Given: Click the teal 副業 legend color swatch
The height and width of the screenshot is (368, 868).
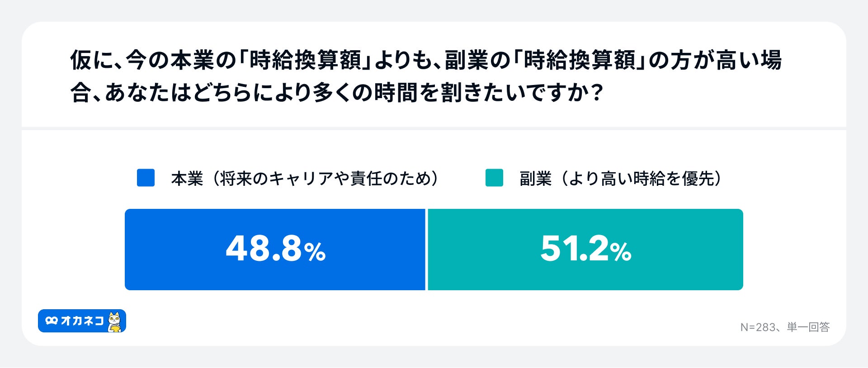Looking at the screenshot, I should [494, 178].
